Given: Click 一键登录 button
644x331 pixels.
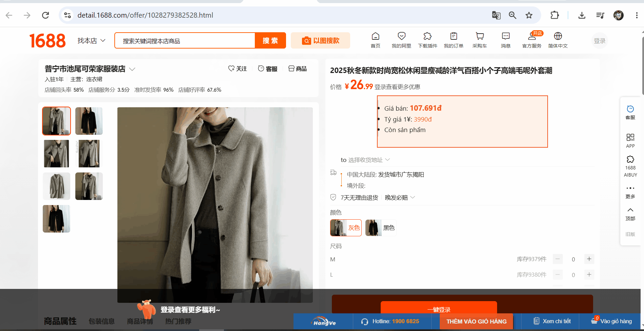Looking at the screenshot, I should click(x=439, y=309).
